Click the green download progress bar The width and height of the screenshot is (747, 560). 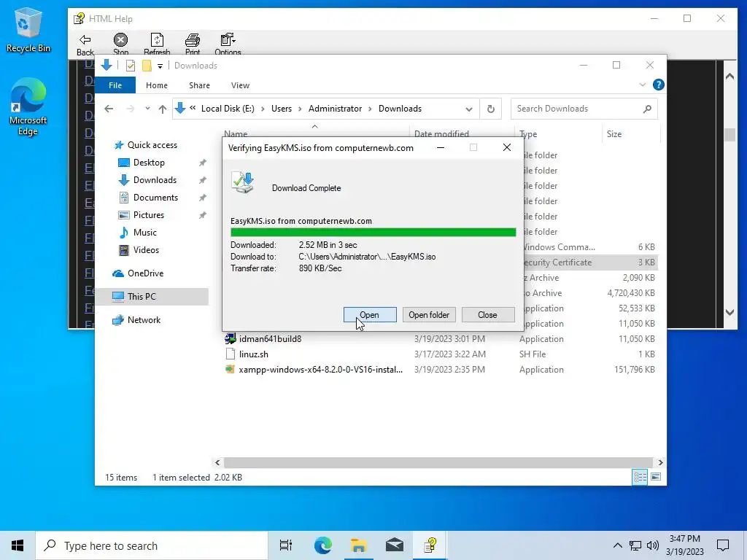click(373, 232)
